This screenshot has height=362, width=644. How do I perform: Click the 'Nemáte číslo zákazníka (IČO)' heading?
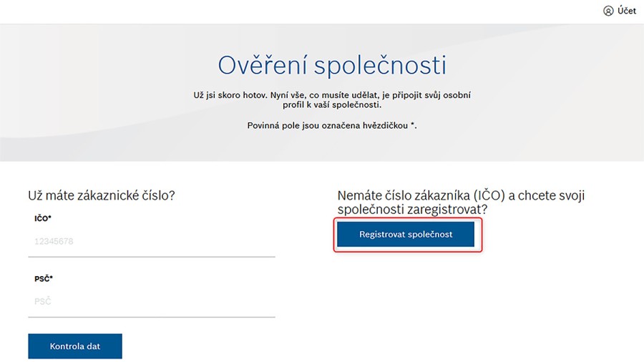[x=461, y=202]
